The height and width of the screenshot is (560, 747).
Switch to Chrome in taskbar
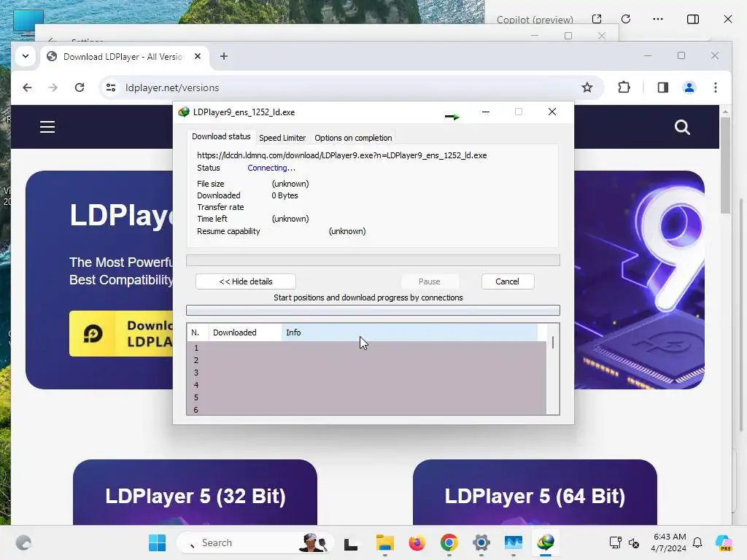point(449,542)
